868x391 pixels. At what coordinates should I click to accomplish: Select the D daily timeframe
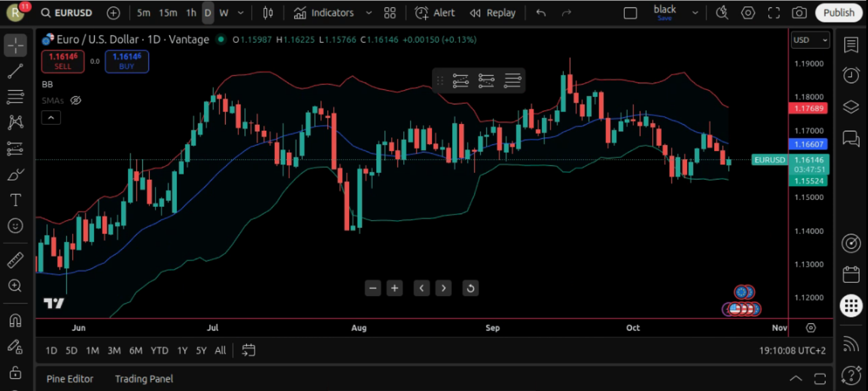(x=208, y=13)
